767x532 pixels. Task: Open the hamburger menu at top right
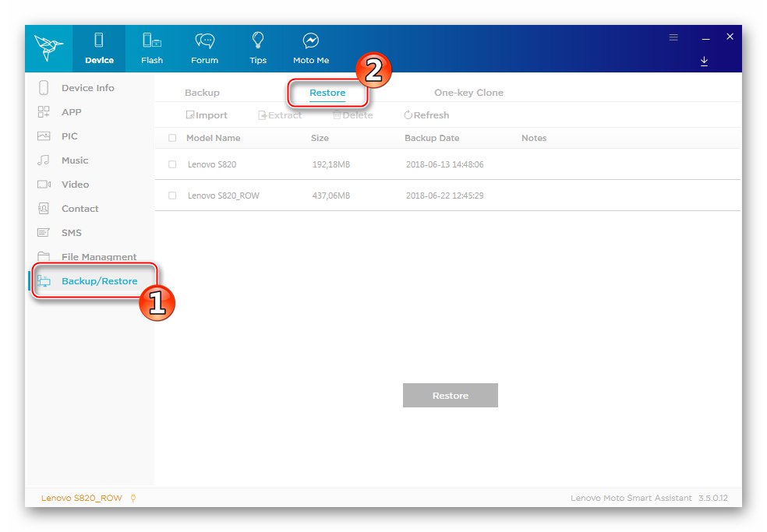point(673,36)
